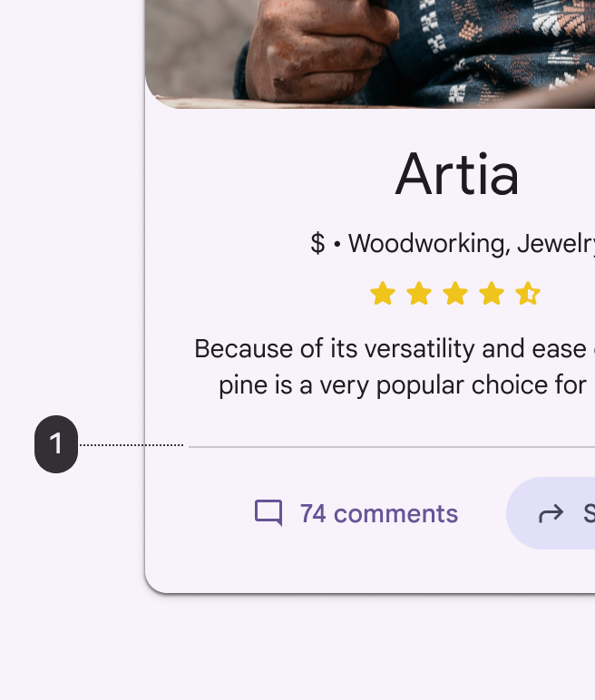Viewport: 595px width, 700px height.
Task: Click the fourth rating star
Action: [x=492, y=294]
